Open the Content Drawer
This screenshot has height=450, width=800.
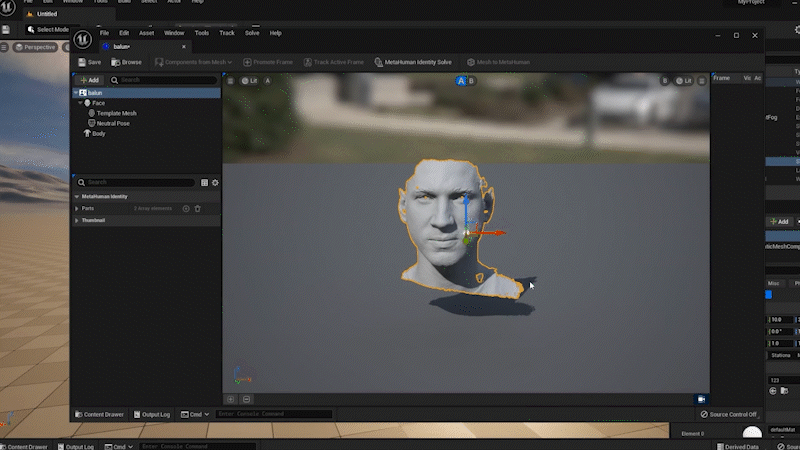point(100,414)
